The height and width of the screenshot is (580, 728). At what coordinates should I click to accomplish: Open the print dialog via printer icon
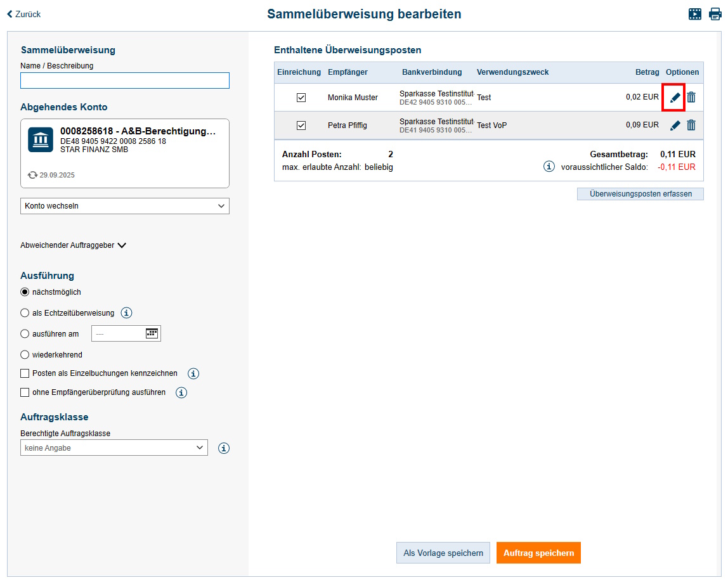pos(715,13)
